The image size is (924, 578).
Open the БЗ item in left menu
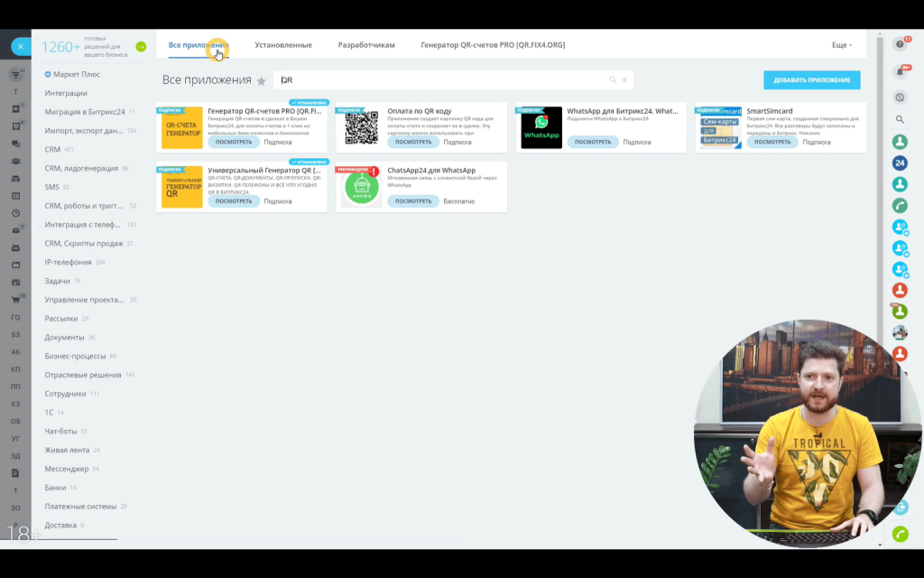tap(16, 334)
